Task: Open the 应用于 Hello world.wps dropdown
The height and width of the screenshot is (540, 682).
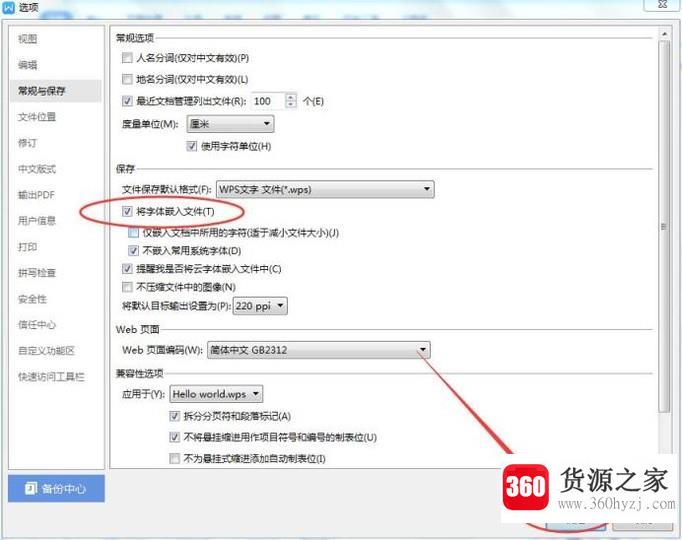Action: coord(216,394)
